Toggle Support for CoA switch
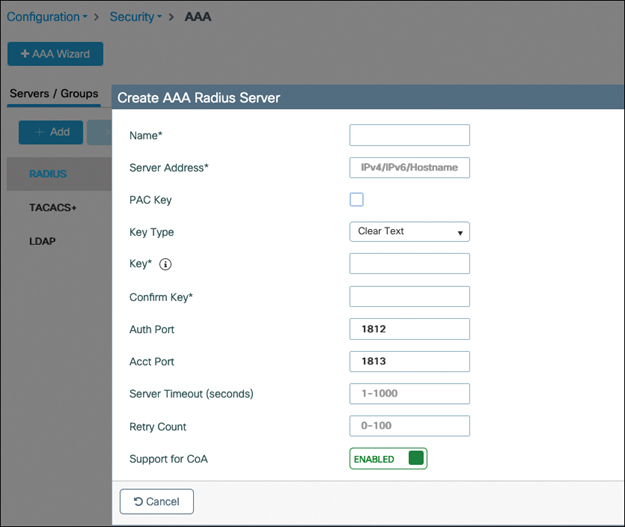Viewport: 625px width, 527px height. coord(388,459)
